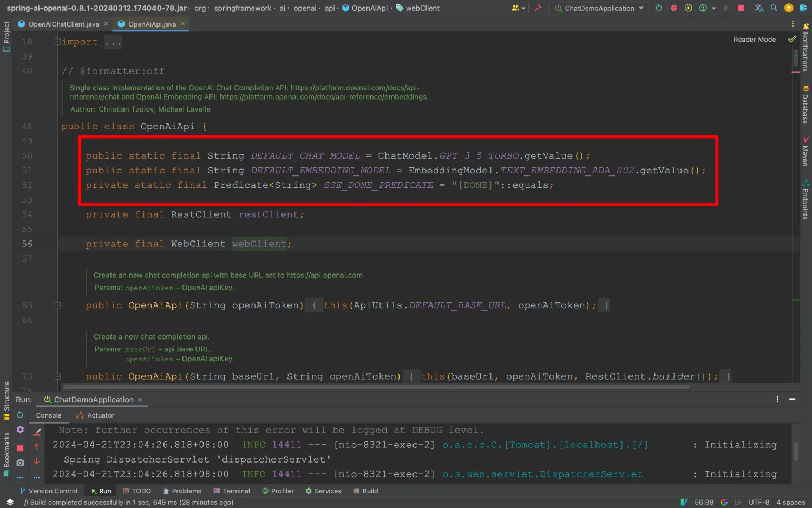
Task: Open Run panel options three-dot menu
Action: [x=777, y=399]
